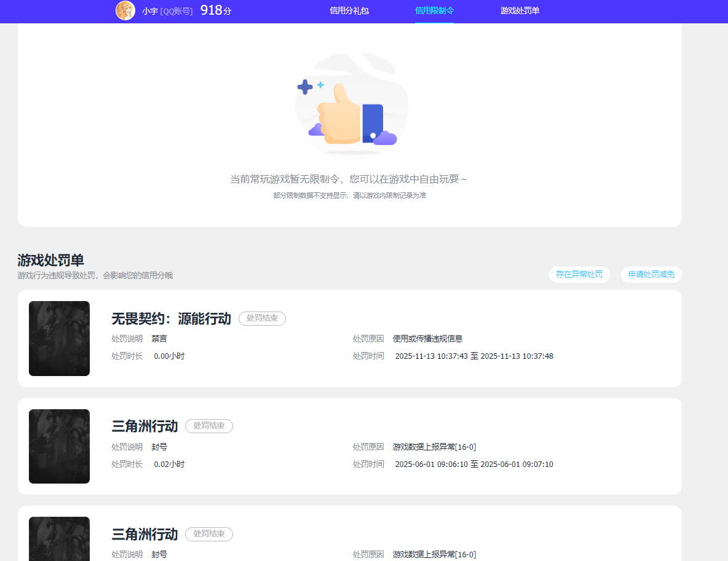Screen dimensions: 728x561
Task: Click the 无畏契约：源能行动 title
Action: [172, 318]
